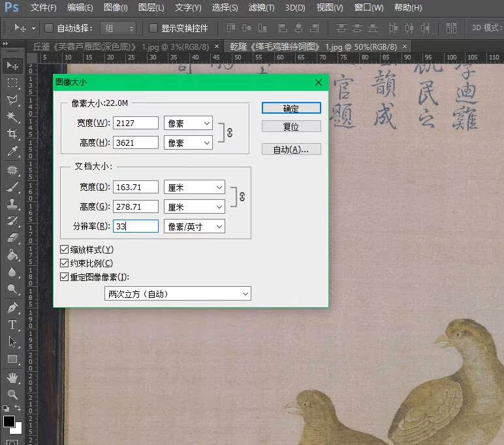504x445 pixels.
Task: Select the Eyedropper tool
Action: (12, 151)
